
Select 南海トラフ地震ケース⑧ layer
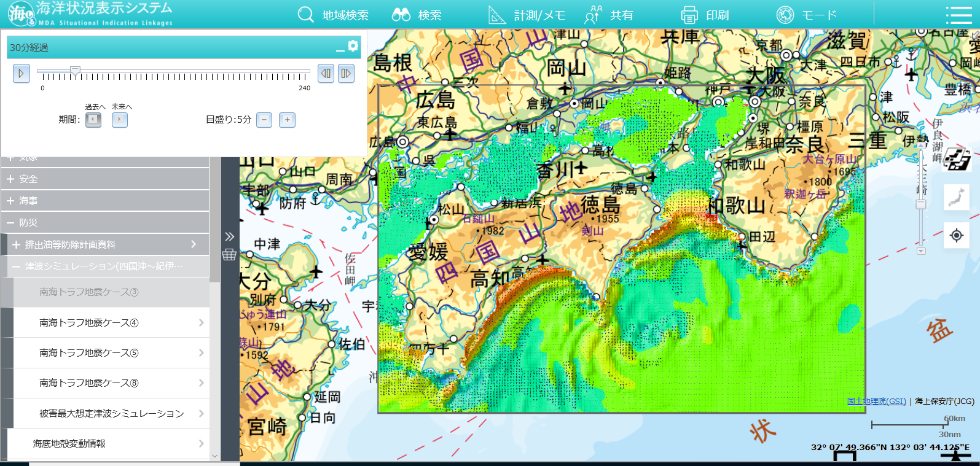pyautogui.click(x=111, y=383)
